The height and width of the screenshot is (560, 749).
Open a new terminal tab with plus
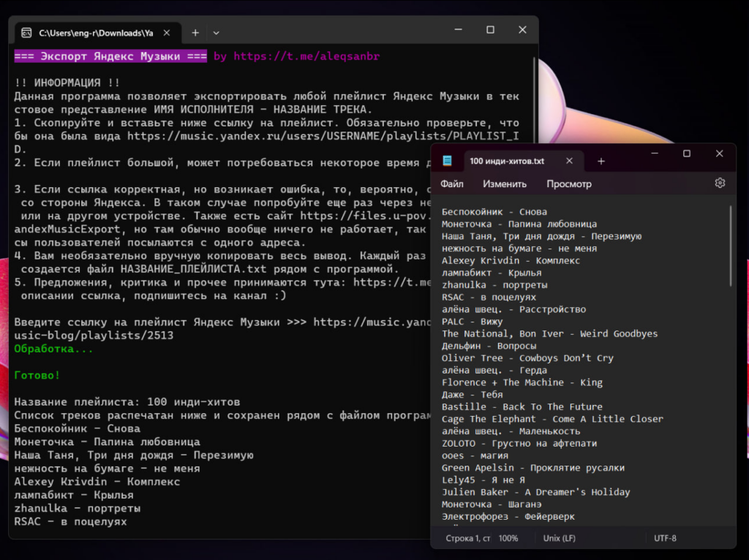195,33
